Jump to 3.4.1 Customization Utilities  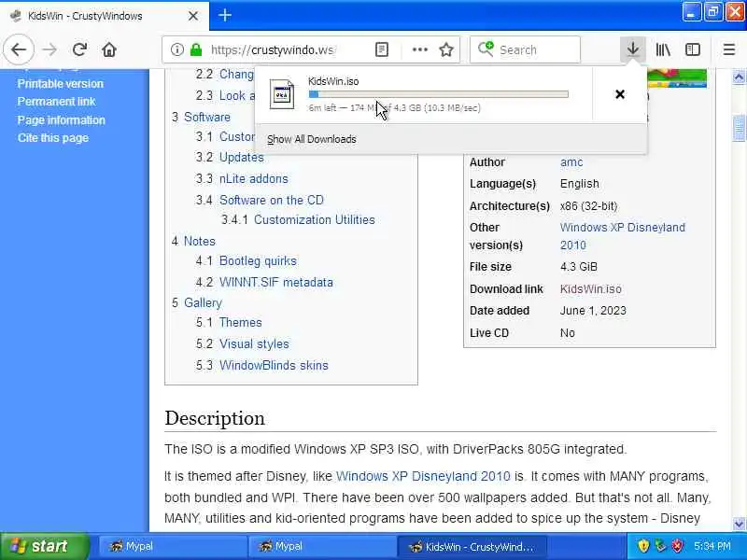[298, 219]
